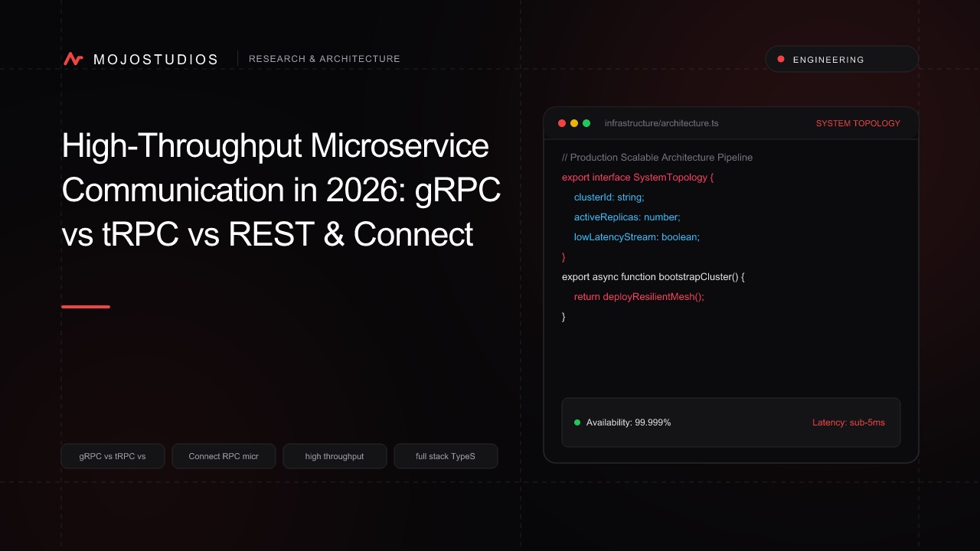
Task: Click the return deployResilientMesh line
Action: point(639,297)
